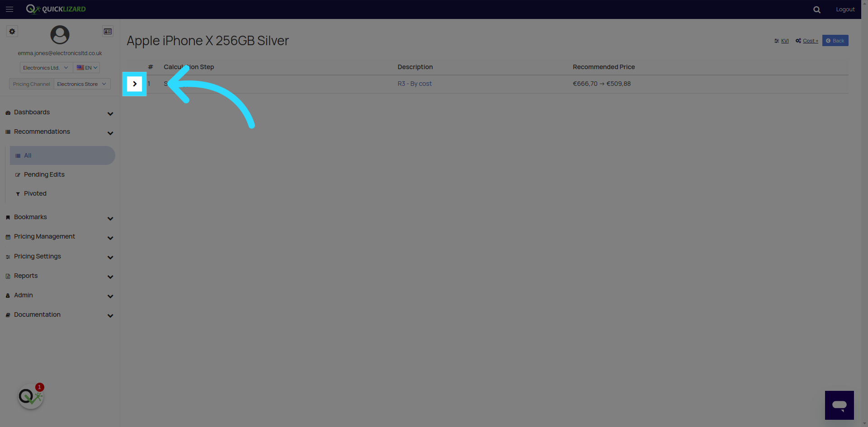Click the Description column header
Viewport: 868px width, 427px height.
click(415, 67)
